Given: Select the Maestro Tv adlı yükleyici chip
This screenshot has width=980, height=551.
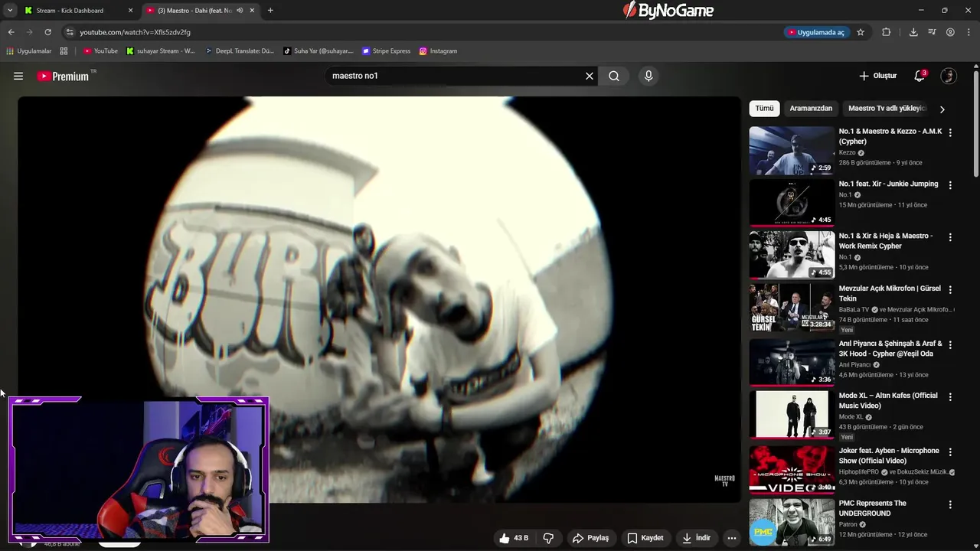Looking at the screenshot, I should coord(887,109).
